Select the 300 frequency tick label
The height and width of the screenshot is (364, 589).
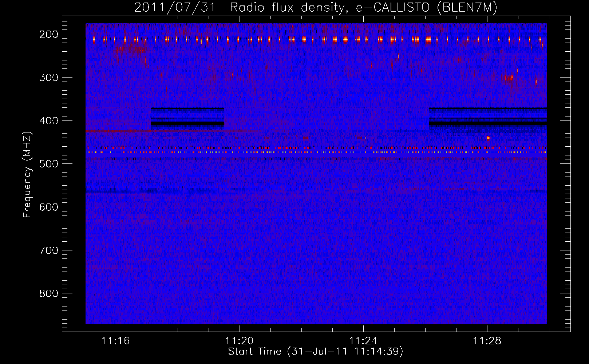tap(49, 78)
